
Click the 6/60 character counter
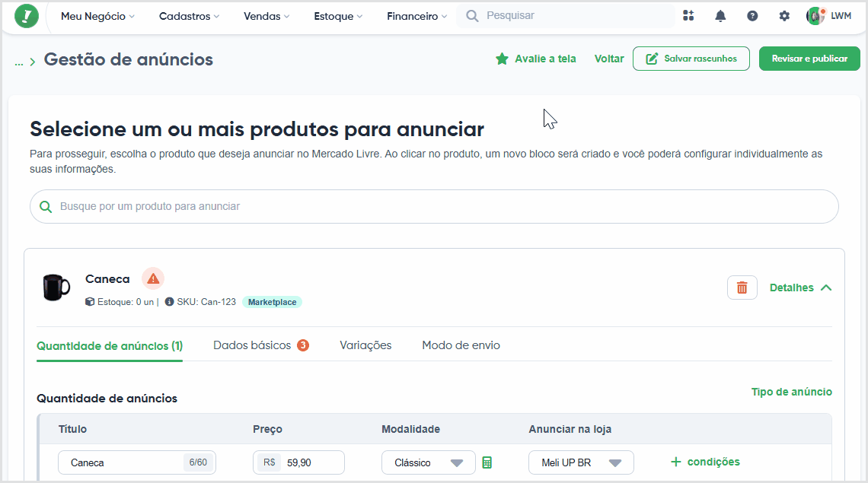click(198, 462)
